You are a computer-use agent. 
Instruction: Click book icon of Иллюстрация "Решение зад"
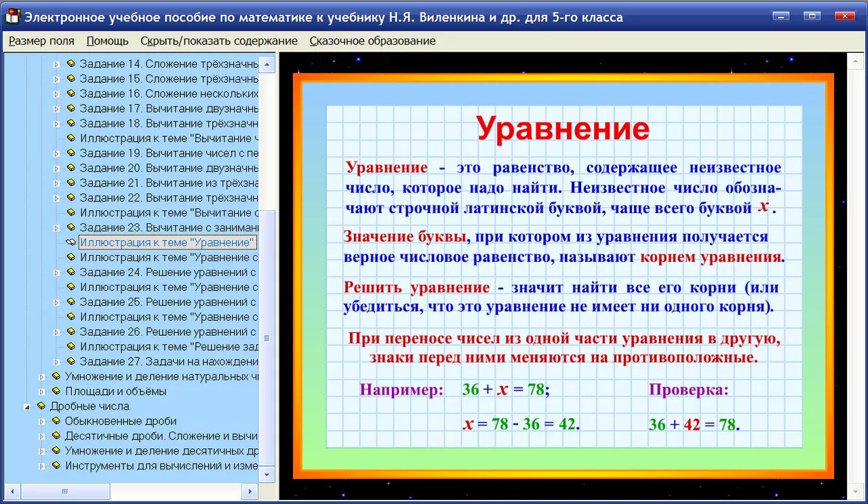pos(71,347)
